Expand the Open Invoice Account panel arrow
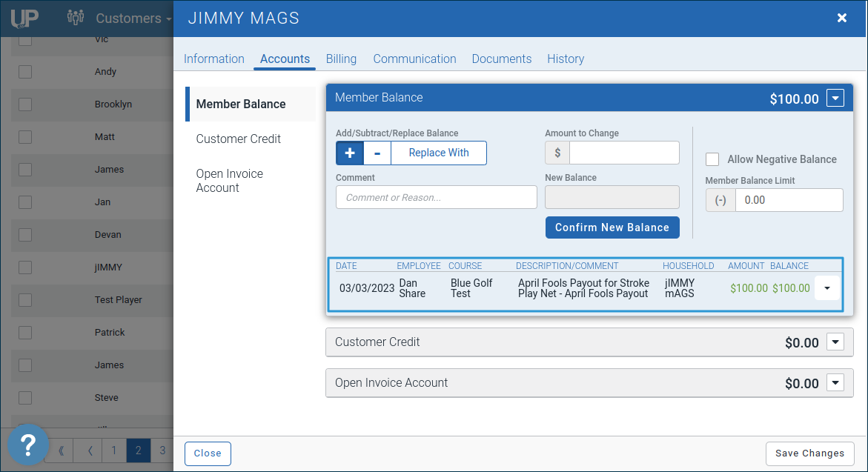868x472 pixels. pos(835,382)
